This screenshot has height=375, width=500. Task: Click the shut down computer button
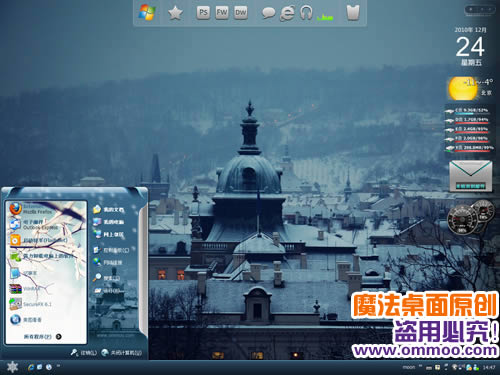tap(122, 352)
